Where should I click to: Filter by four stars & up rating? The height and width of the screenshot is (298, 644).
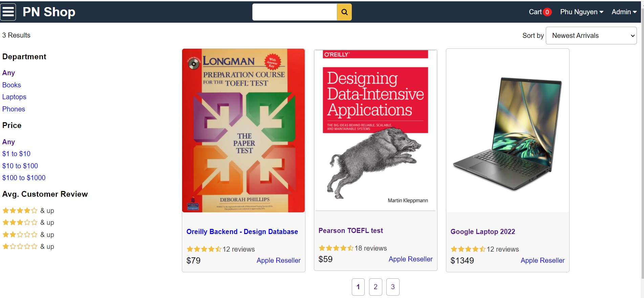(x=28, y=211)
